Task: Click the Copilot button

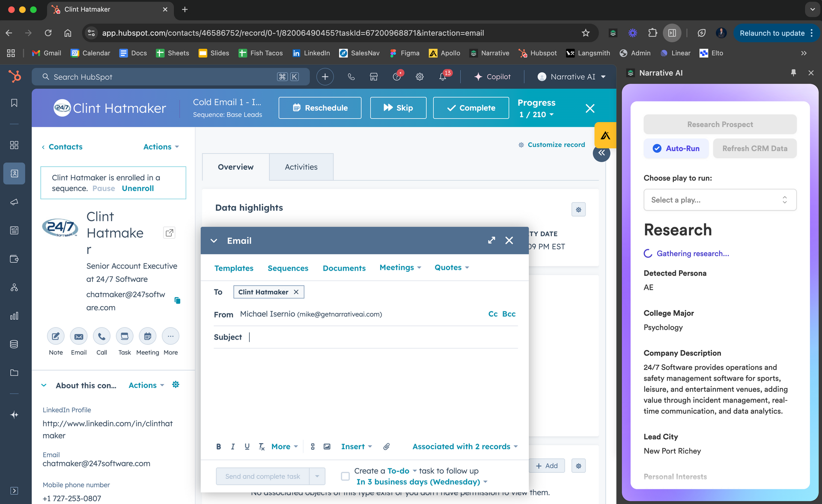Action: [492, 77]
